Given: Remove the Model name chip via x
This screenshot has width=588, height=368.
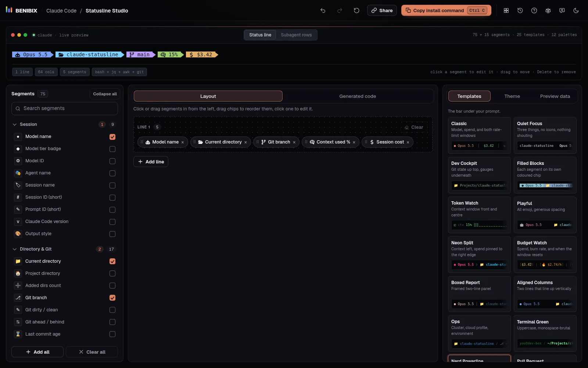Looking at the screenshot, I should tap(183, 142).
